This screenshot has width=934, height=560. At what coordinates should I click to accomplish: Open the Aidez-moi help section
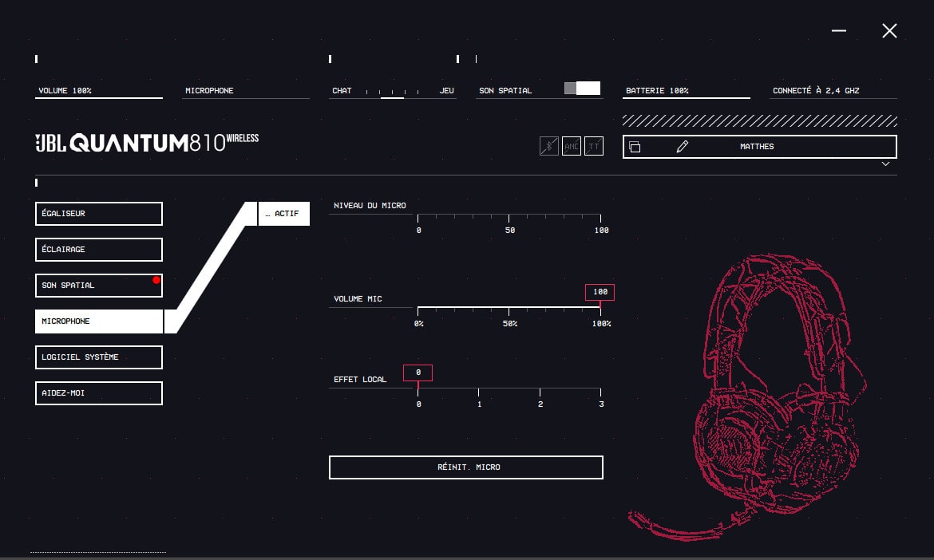(x=99, y=393)
